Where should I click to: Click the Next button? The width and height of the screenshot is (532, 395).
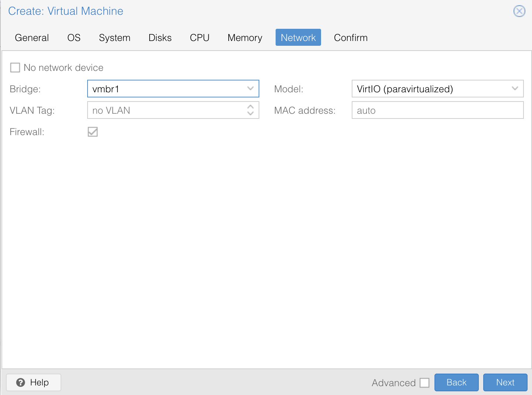point(505,382)
